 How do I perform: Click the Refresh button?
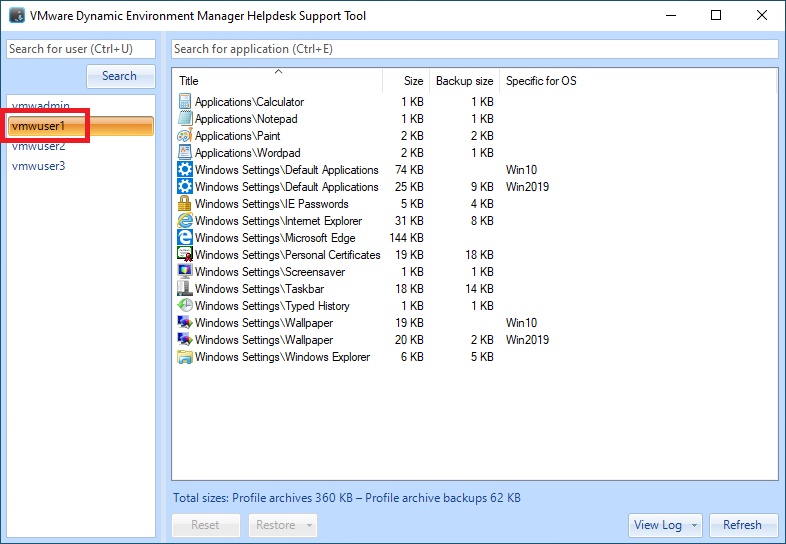742,525
